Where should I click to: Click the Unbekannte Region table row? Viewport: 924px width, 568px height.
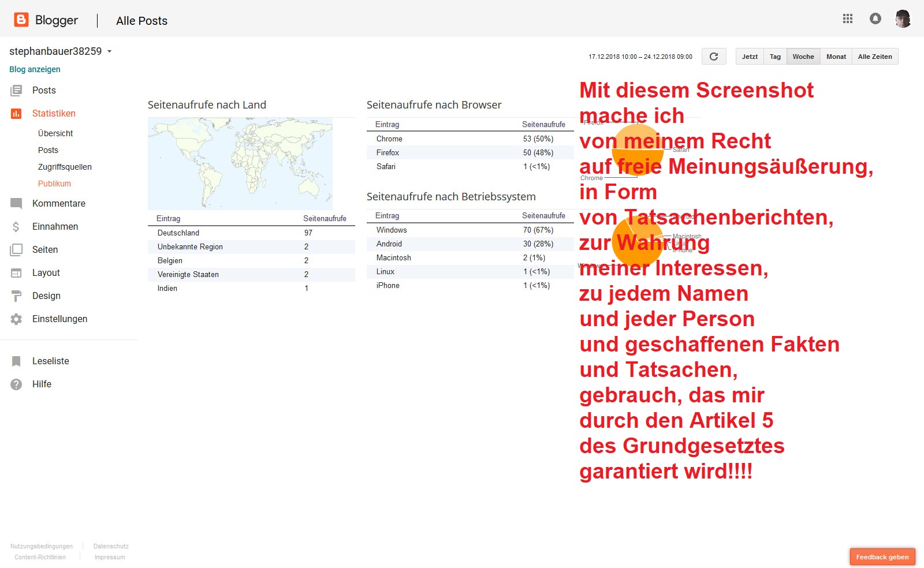251,246
